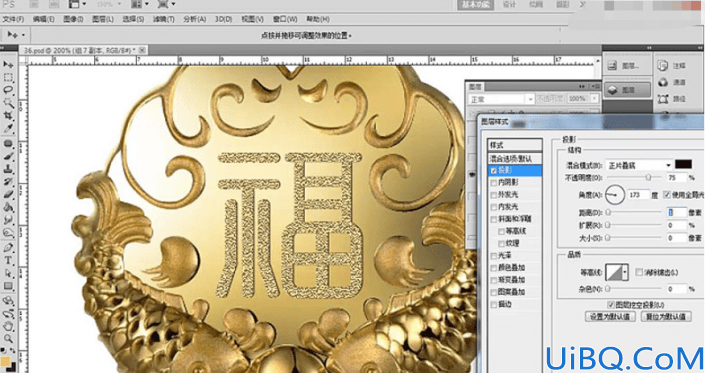Open the 编辑(E) menu
705x373 pixels.
coord(43,19)
